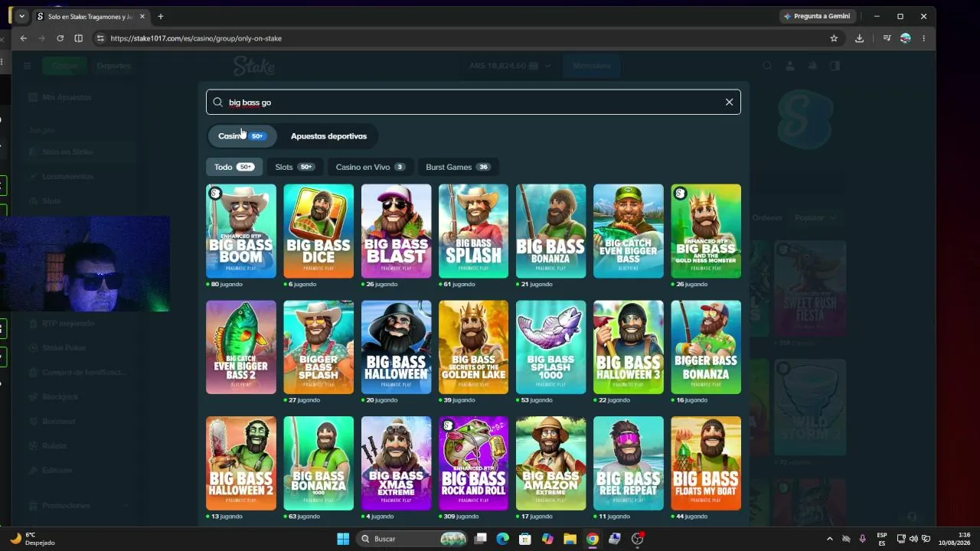This screenshot has height=551, width=980.
Task: Open Big Catch Even Bigger Bass game
Action: tap(629, 231)
